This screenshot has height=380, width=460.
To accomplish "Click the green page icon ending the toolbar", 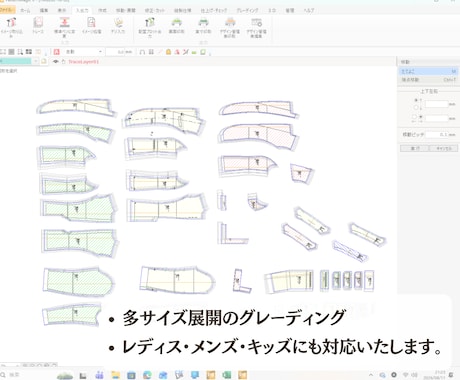I will pyautogui.click(x=203, y=52).
